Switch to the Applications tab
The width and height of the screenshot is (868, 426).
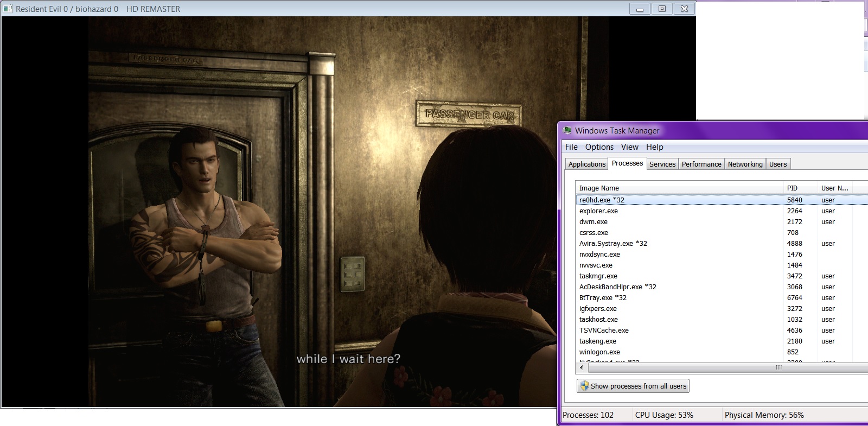[586, 164]
